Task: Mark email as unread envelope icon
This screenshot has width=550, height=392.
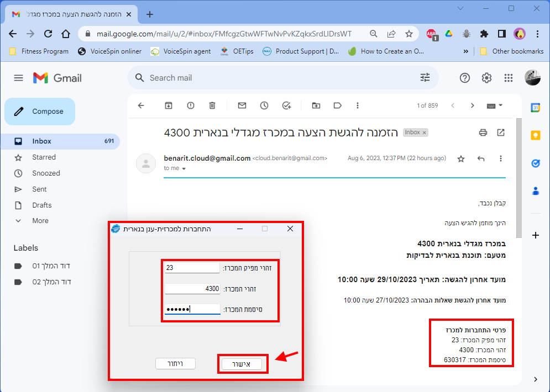Action: [242, 105]
